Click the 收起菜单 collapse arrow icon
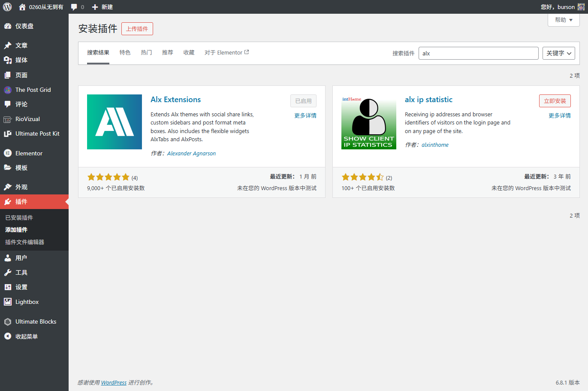The height and width of the screenshot is (391, 588). pos(8,336)
